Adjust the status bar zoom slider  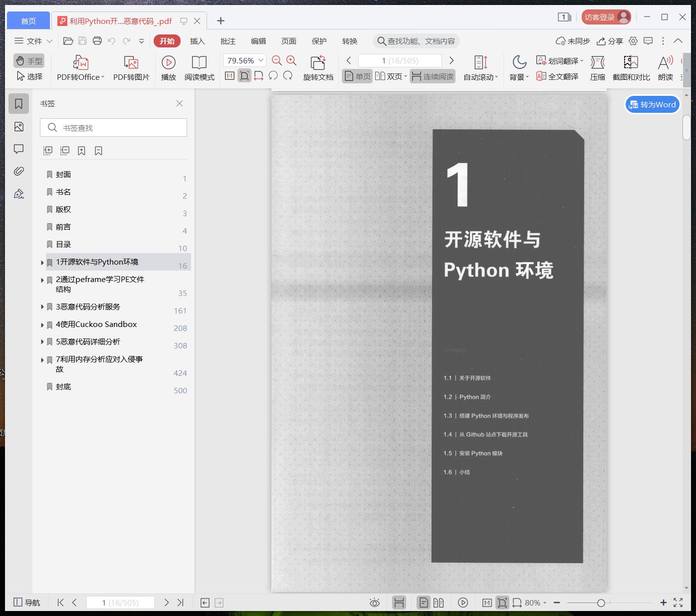click(601, 603)
